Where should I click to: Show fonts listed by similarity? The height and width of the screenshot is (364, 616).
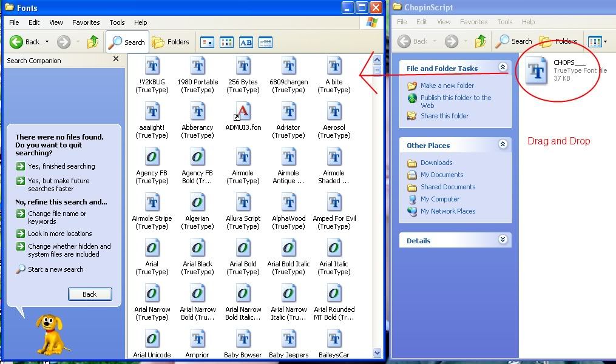pyautogui.click(x=246, y=42)
